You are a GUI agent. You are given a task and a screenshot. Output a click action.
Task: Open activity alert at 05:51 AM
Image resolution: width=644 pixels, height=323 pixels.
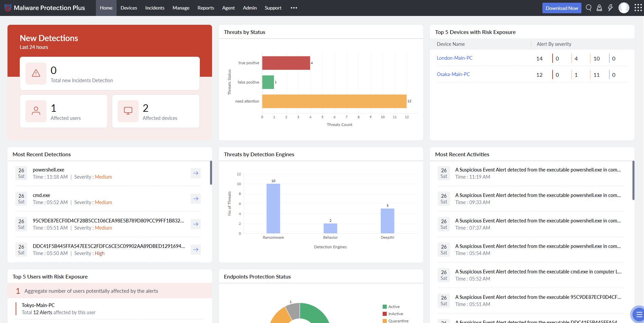[530, 301]
